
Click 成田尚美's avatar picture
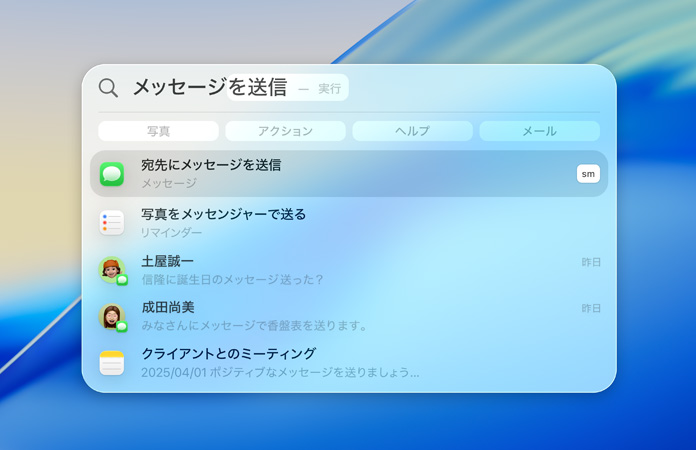[111, 316]
